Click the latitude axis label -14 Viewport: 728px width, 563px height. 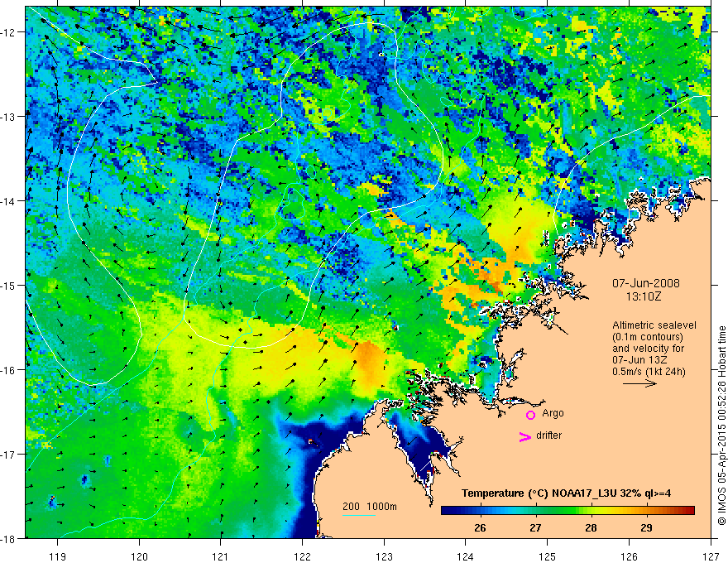[x=9, y=201]
